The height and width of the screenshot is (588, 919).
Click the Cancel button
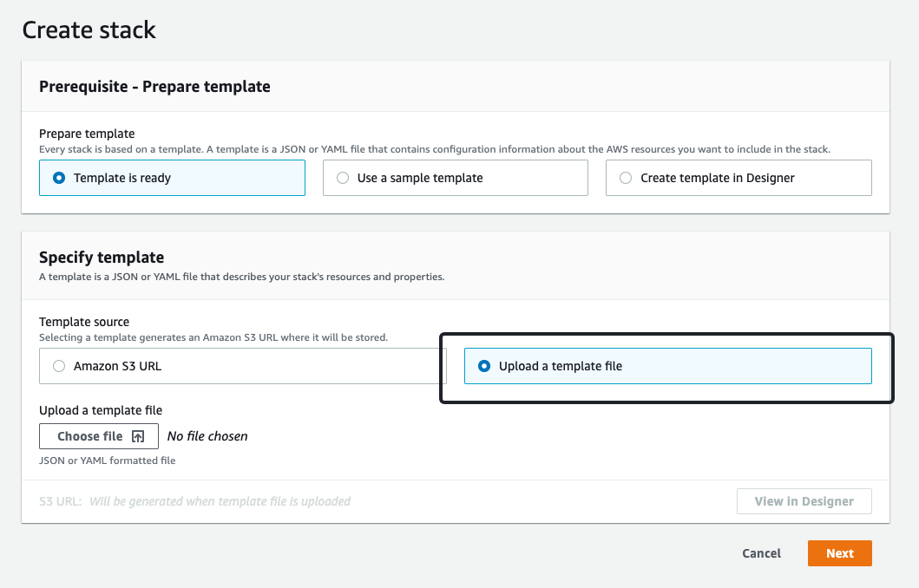click(x=761, y=553)
